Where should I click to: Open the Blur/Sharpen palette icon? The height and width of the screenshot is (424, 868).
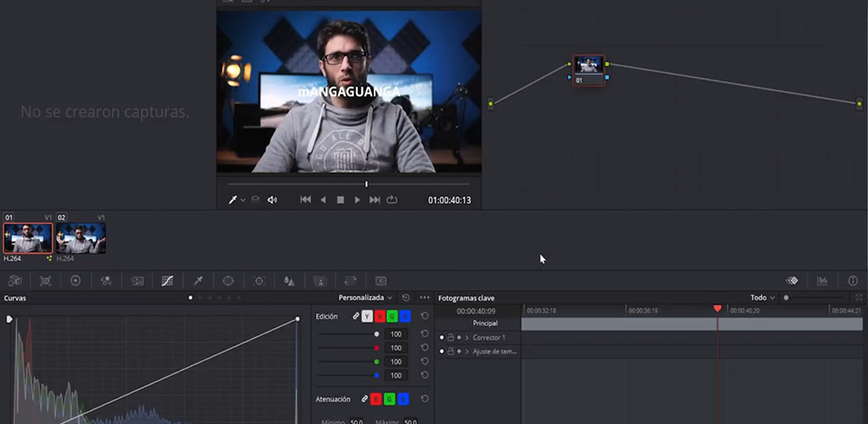pos(290,281)
